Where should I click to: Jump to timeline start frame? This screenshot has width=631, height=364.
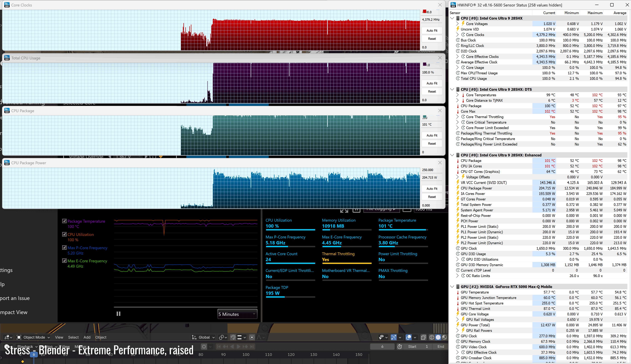(x=219, y=347)
